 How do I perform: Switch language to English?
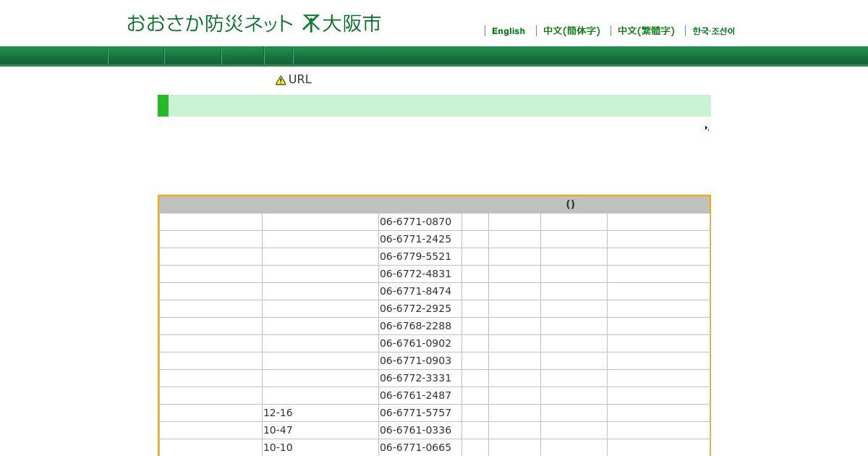[x=509, y=31]
